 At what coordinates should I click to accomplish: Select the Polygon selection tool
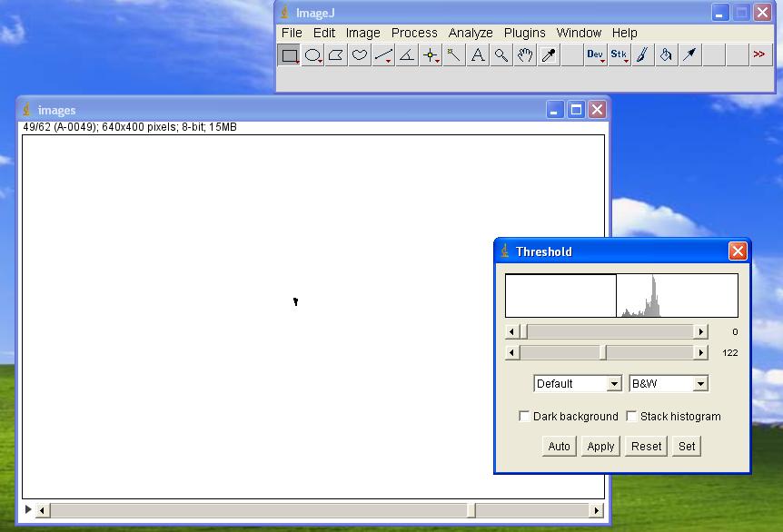tap(337, 54)
